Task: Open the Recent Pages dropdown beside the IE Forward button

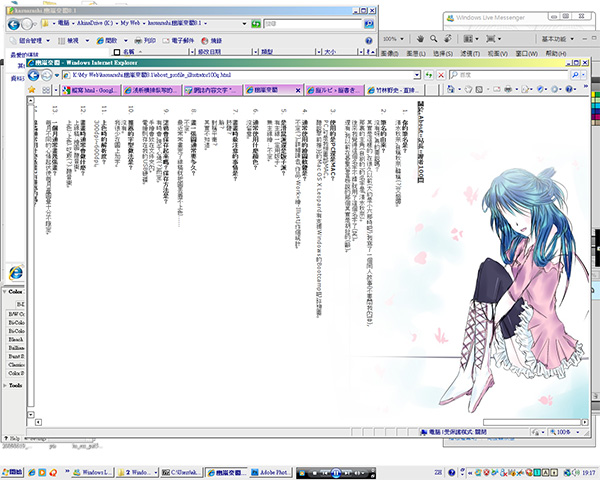Action: click(57, 75)
